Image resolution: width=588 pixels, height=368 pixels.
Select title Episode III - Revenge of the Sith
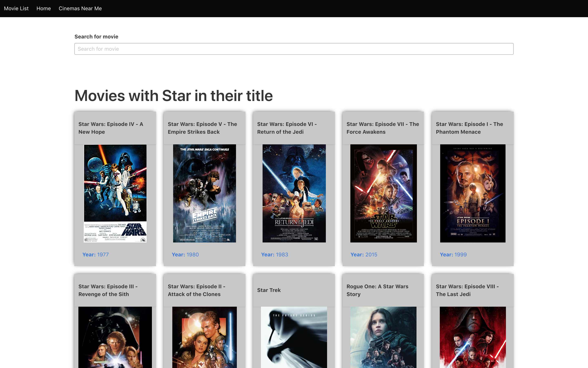[x=108, y=290]
